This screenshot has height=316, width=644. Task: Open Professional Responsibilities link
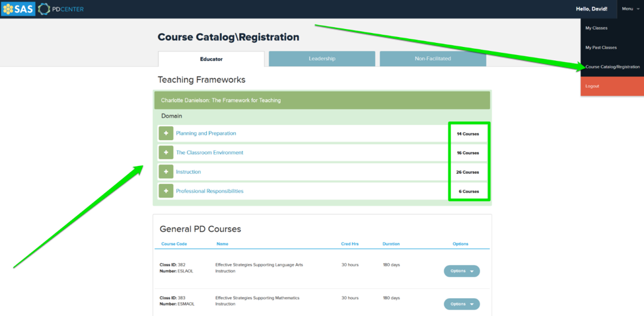click(x=209, y=191)
